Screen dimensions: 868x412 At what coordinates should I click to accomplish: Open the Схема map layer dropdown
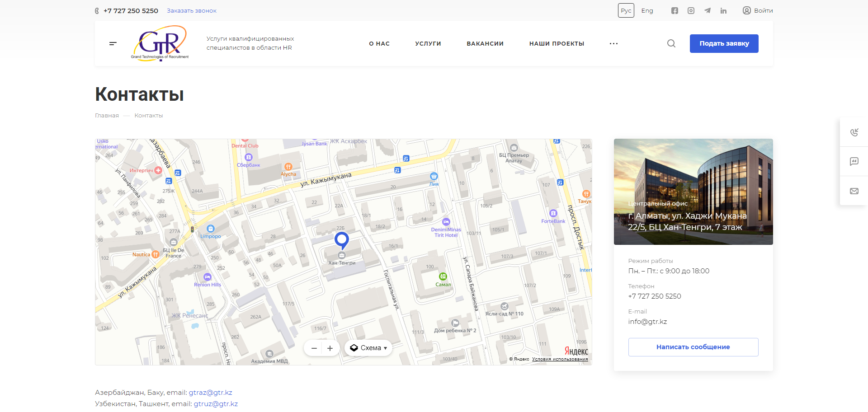[x=368, y=348]
